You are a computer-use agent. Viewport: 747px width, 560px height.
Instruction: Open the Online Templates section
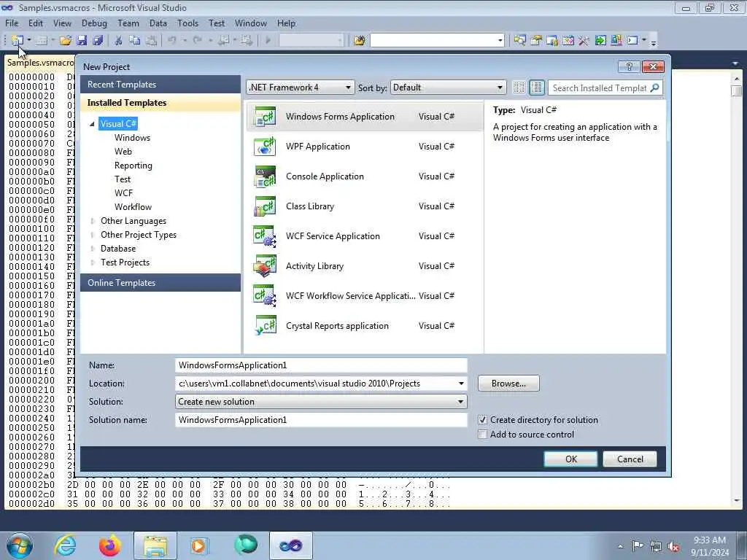(x=160, y=283)
